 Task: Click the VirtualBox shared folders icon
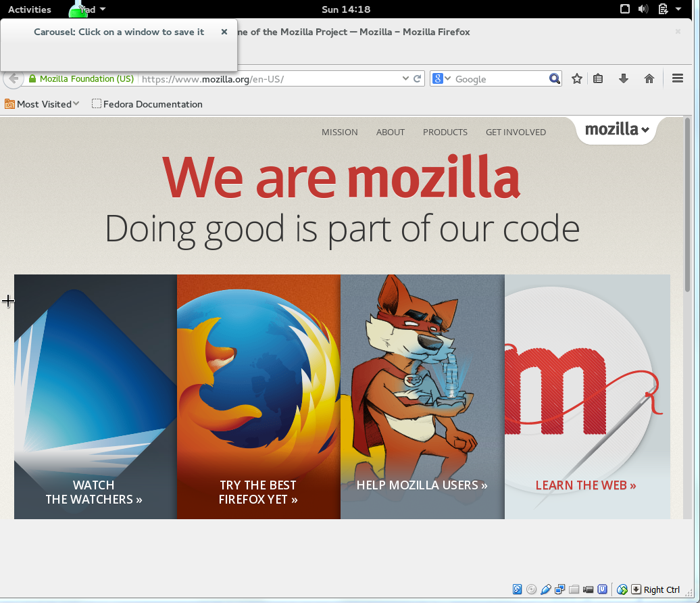coord(574,589)
